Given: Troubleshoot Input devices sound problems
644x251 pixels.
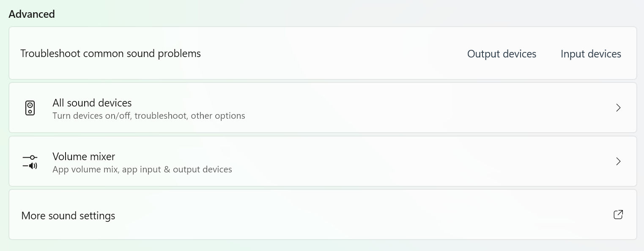Looking at the screenshot, I should pos(590,54).
